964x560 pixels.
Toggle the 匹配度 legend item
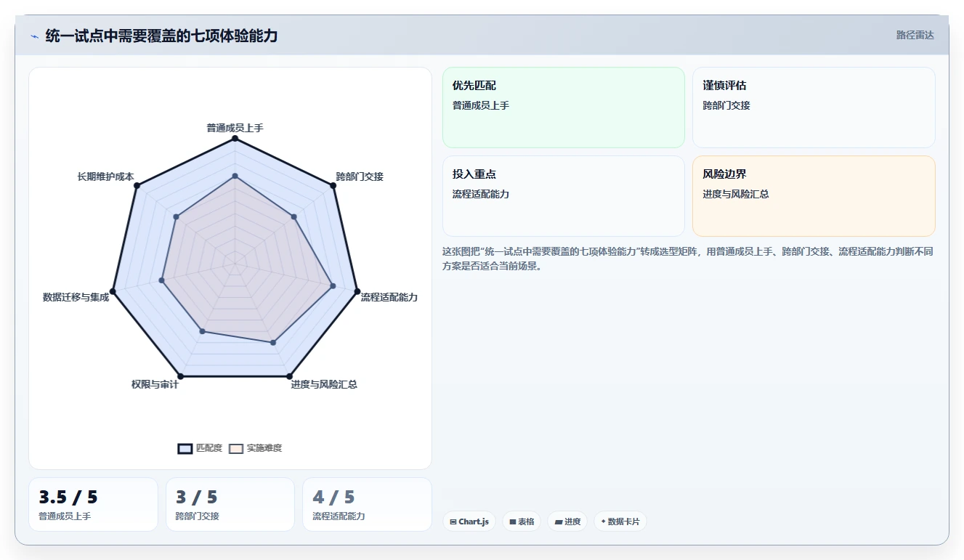pos(200,448)
